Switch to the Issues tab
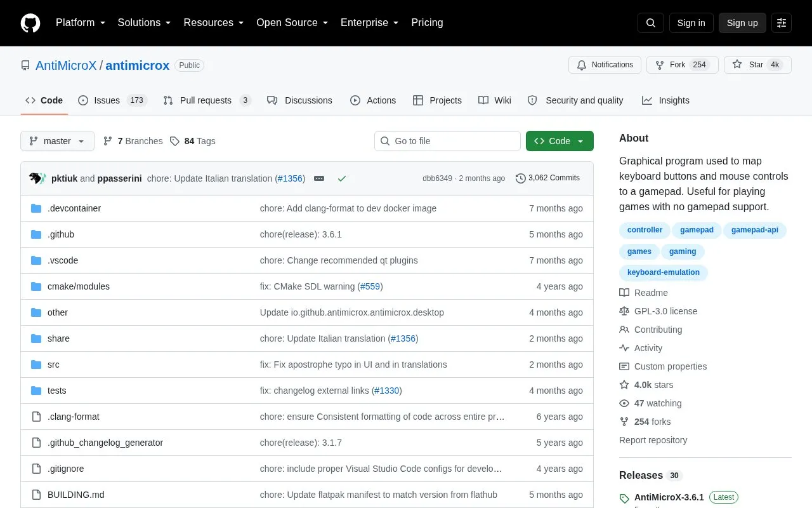 [x=112, y=100]
